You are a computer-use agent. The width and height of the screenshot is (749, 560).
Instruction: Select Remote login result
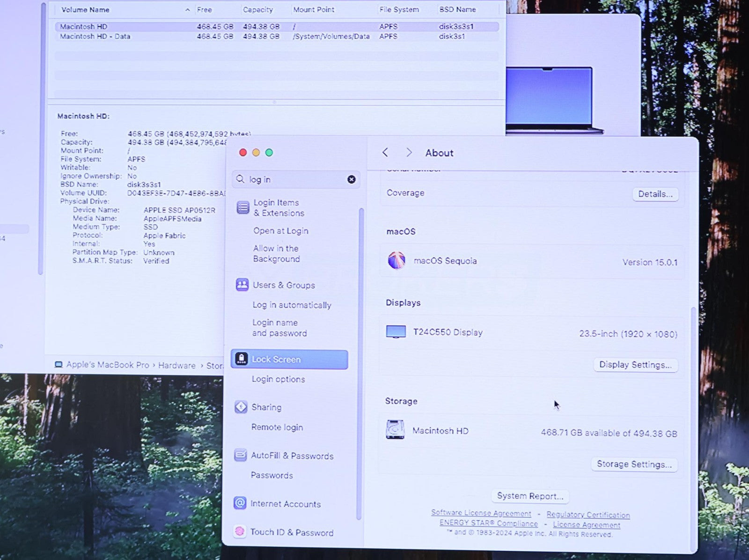277,427
